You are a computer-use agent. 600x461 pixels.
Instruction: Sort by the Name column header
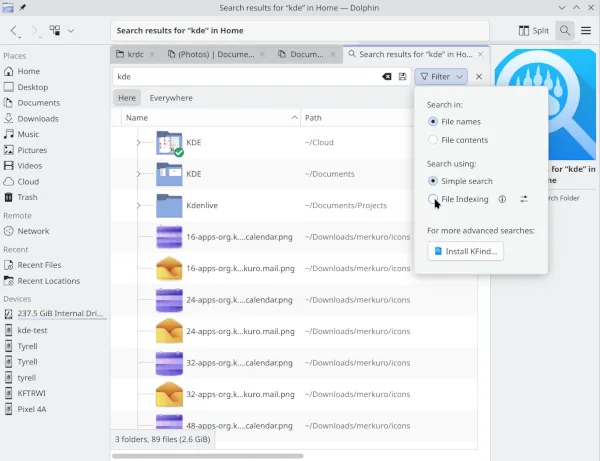[x=211, y=118]
